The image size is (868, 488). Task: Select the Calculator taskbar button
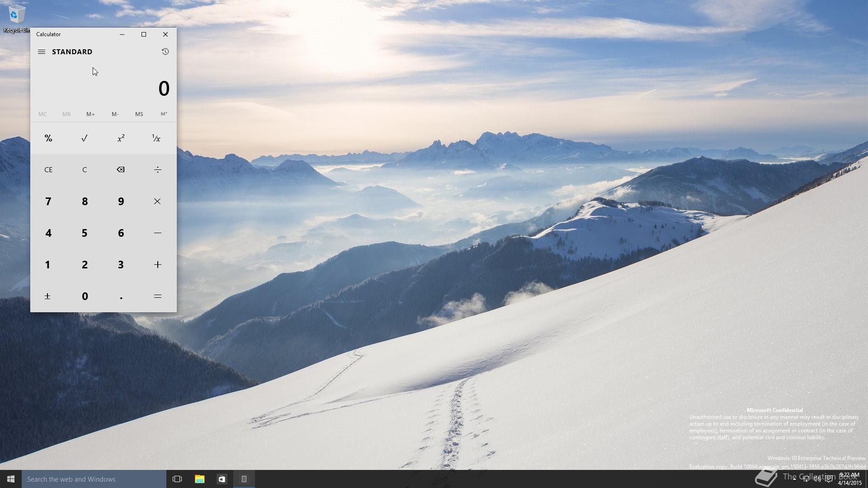point(244,479)
